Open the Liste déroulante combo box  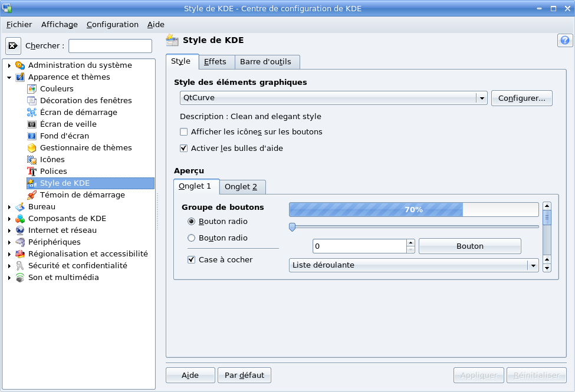pos(414,265)
